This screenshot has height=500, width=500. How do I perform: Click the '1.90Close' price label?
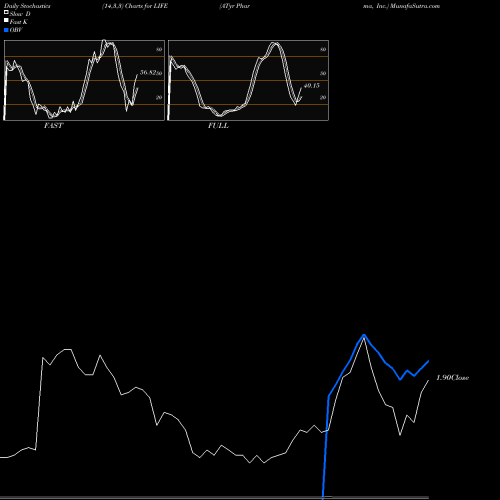click(x=453, y=378)
